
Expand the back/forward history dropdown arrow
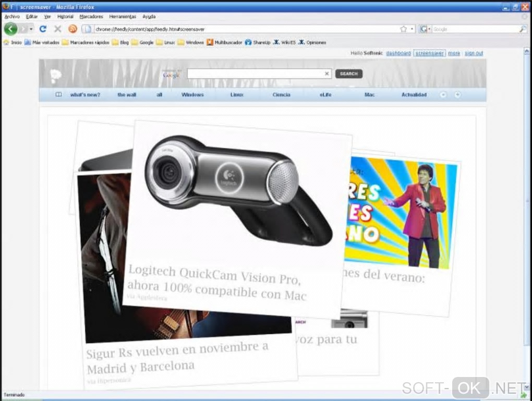click(x=31, y=29)
